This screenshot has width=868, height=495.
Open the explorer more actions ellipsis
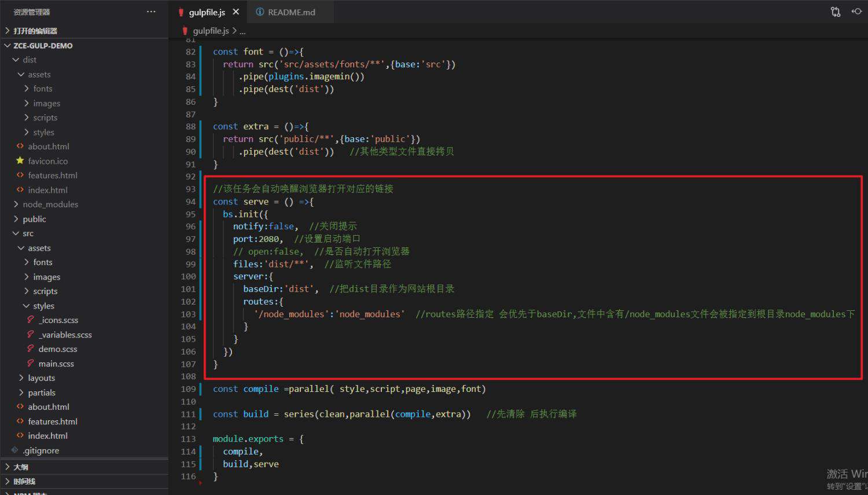tap(151, 12)
